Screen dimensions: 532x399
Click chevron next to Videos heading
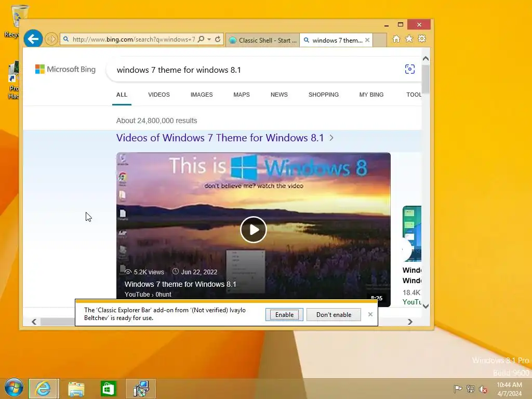tap(331, 138)
